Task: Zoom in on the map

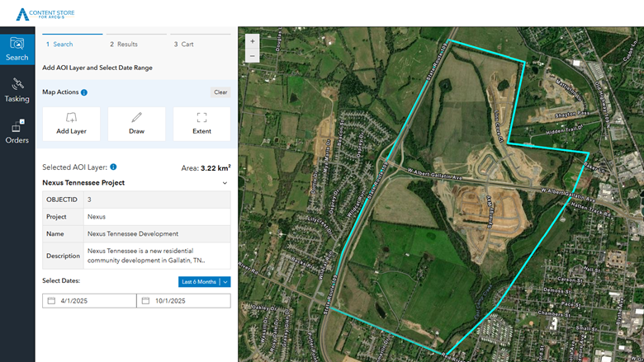Action: [x=252, y=40]
